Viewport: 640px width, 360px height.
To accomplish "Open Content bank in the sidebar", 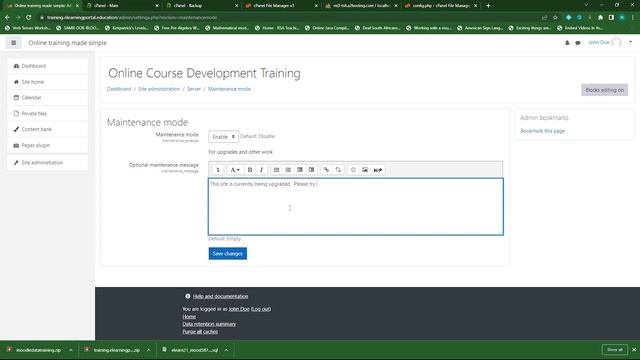I will click(x=47, y=129).
